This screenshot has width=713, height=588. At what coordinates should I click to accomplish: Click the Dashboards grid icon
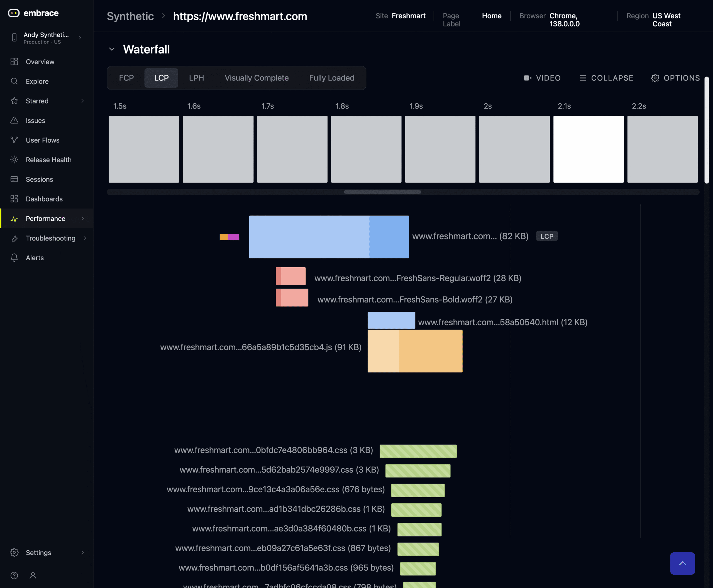14,199
